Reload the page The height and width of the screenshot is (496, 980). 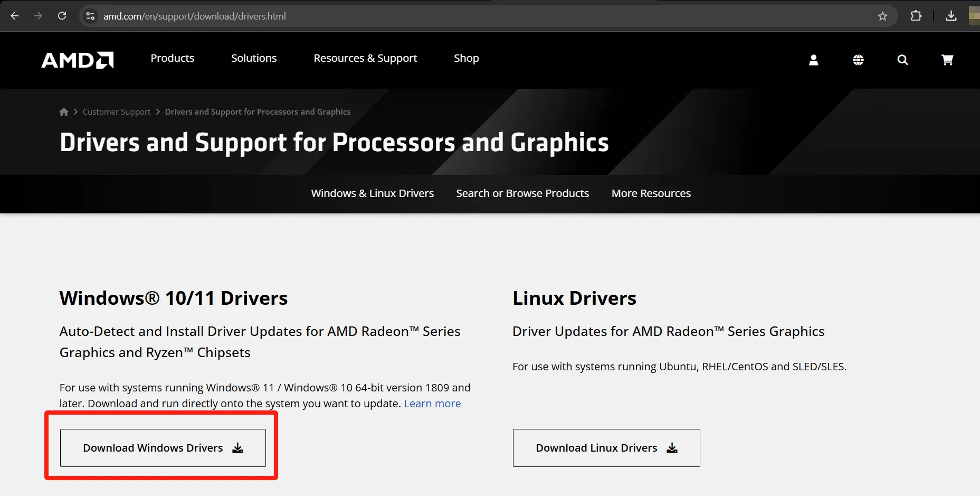tap(62, 16)
